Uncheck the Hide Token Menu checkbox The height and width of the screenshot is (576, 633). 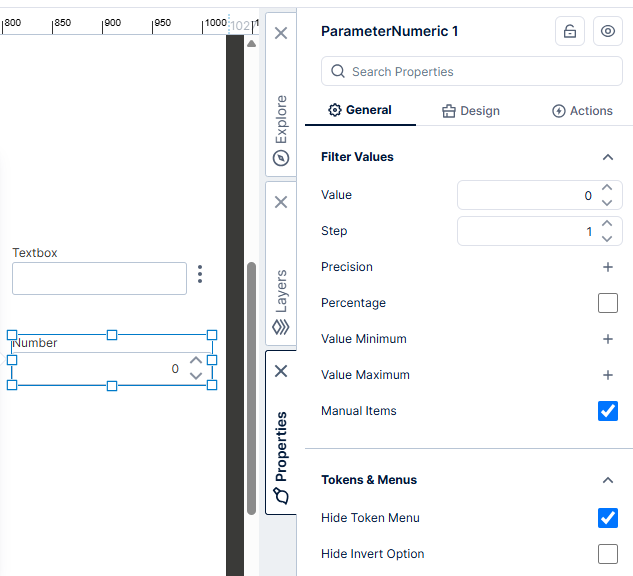pyautogui.click(x=608, y=518)
